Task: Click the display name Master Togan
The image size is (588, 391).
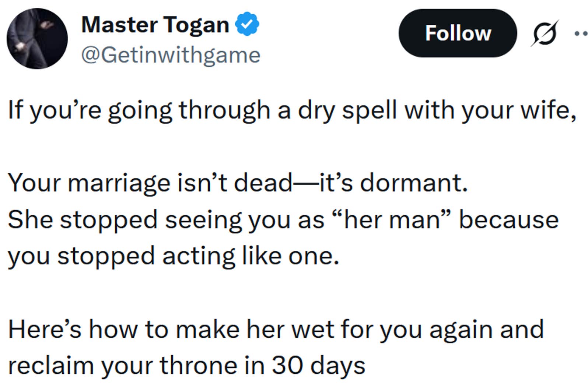Action: [155, 24]
